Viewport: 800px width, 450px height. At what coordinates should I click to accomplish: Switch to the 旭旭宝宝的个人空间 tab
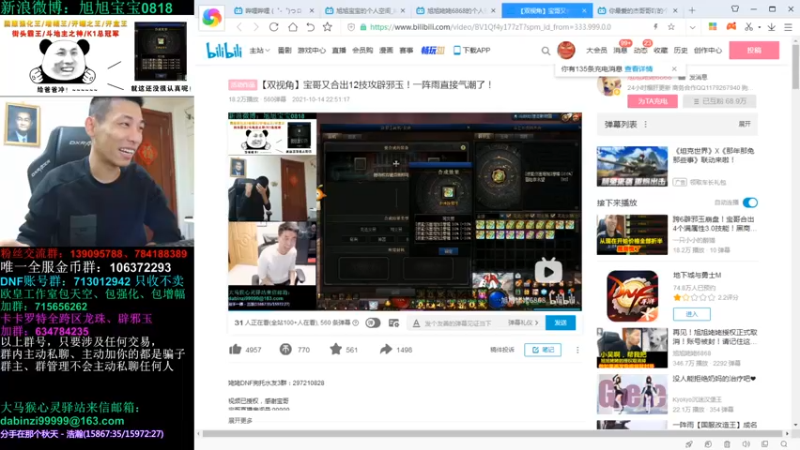[364, 10]
